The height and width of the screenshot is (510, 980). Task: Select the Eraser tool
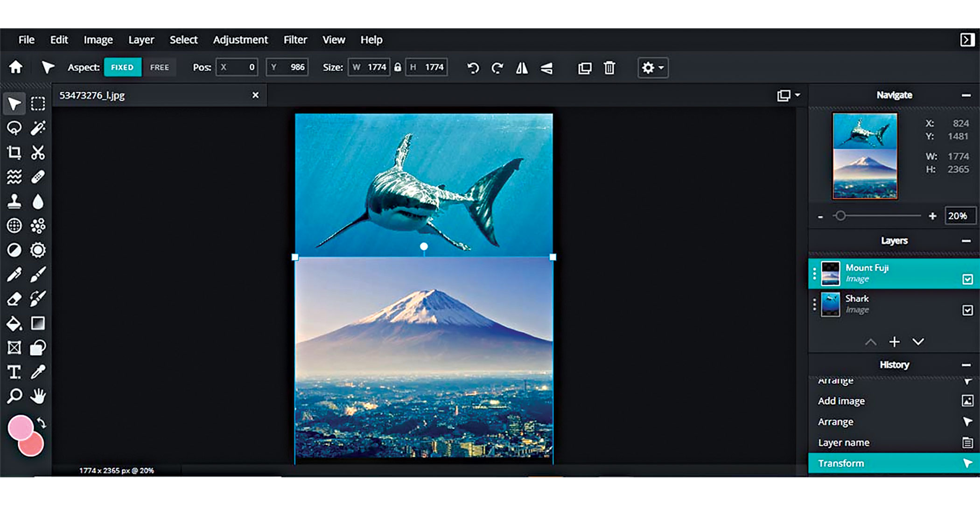[x=14, y=299]
